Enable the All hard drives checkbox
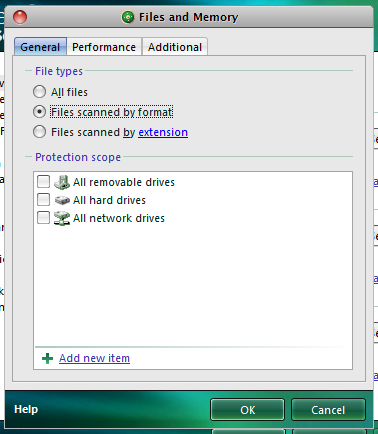The height and width of the screenshot is (434, 378). pyautogui.click(x=43, y=200)
